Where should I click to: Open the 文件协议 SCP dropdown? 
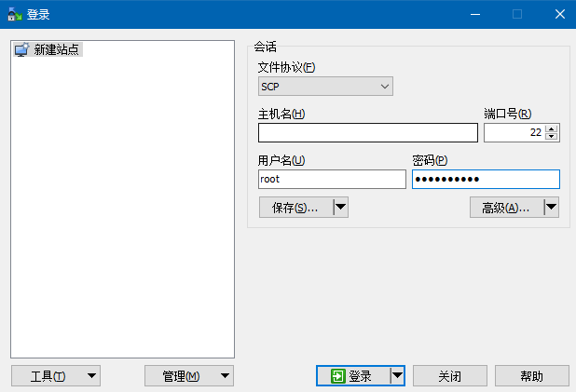(325, 87)
